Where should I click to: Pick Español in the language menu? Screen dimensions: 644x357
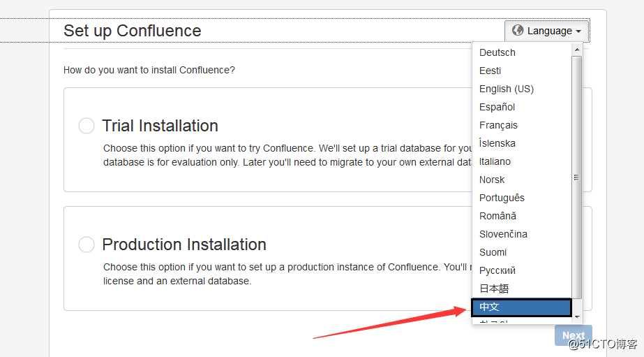click(x=497, y=107)
